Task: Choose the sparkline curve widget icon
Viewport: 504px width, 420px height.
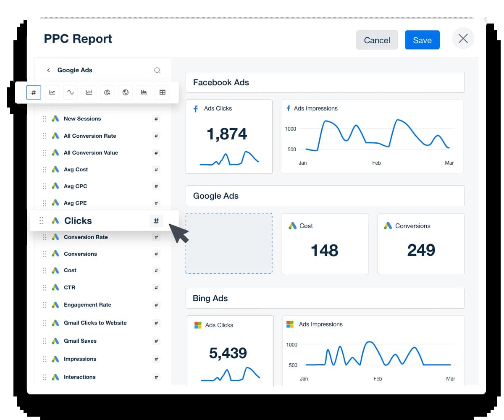Action: tap(70, 92)
